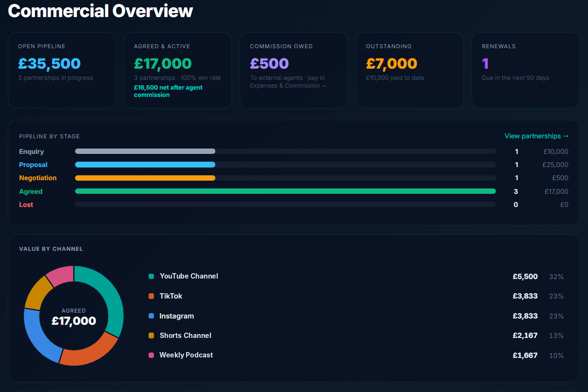The height and width of the screenshot is (392, 588).
Task: Click the amber Shorts Channel legend dot
Action: click(x=151, y=336)
